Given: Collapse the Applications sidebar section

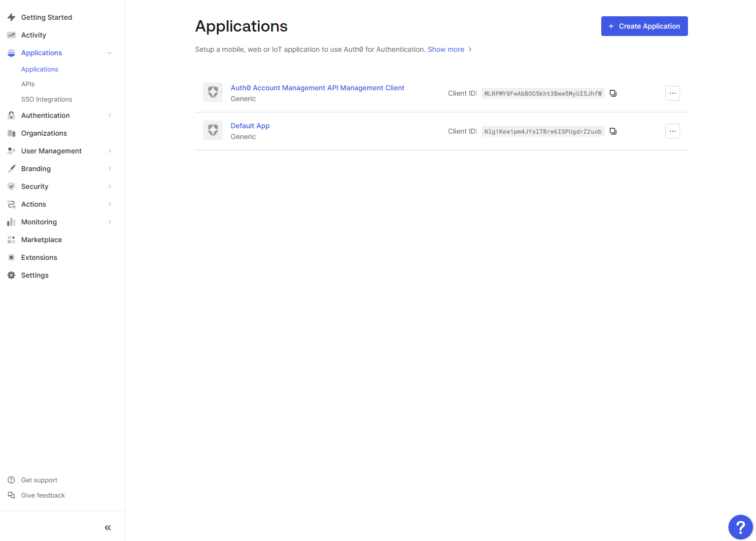Looking at the screenshot, I should pos(109,53).
